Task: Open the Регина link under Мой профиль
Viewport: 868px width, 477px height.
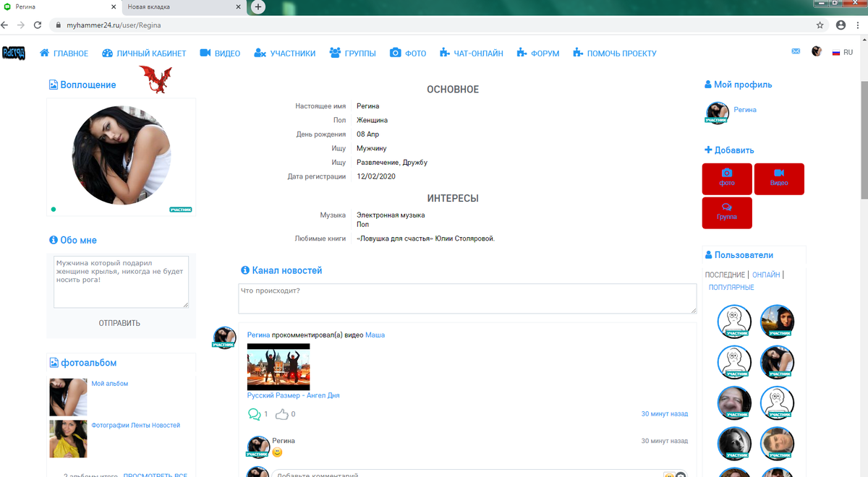Action: [x=745, y=110]
